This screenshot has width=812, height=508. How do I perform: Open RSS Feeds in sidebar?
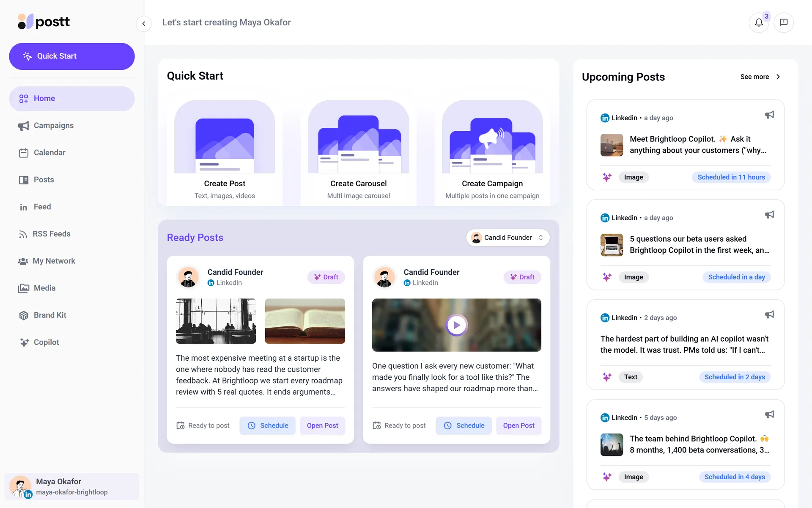(72, 234)
